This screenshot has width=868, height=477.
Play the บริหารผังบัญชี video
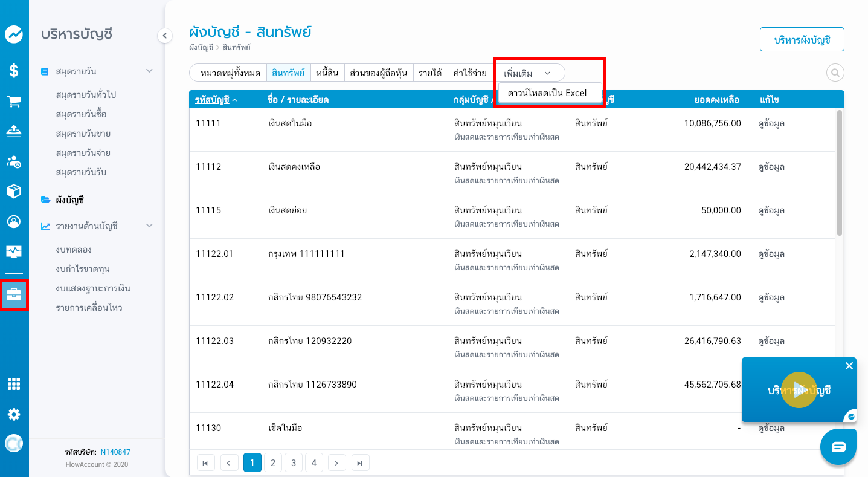coord(799,390)
